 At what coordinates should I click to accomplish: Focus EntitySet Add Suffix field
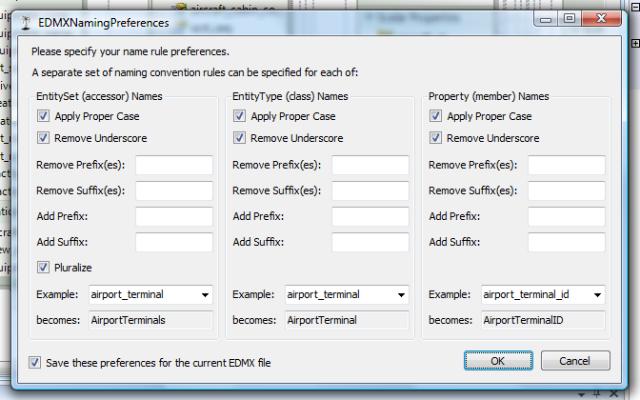(x=174, y=242)
